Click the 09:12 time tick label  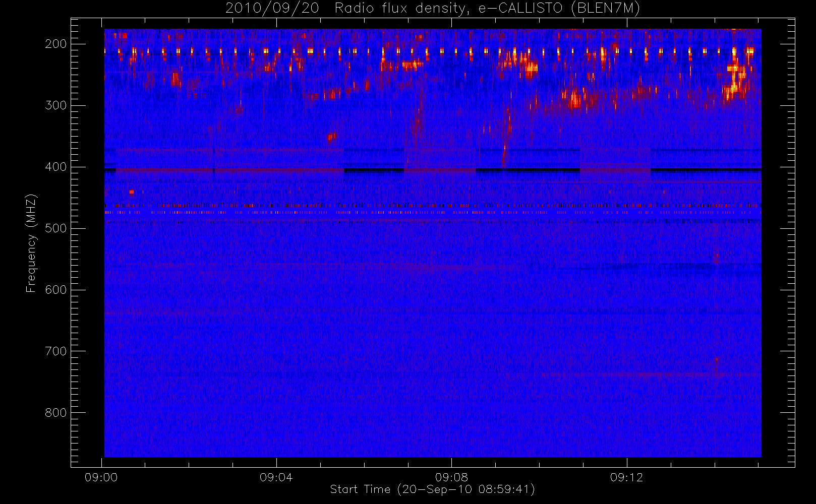(626, 477)
